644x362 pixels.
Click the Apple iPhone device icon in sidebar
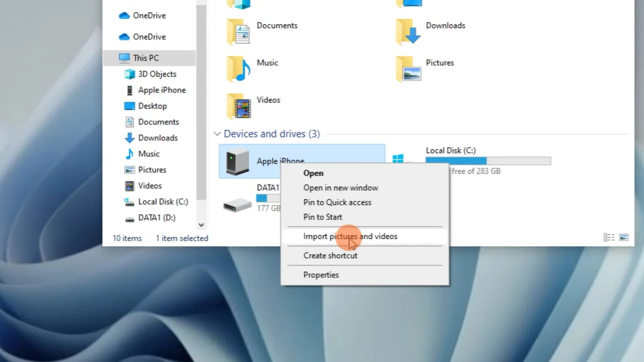(130, 90)
